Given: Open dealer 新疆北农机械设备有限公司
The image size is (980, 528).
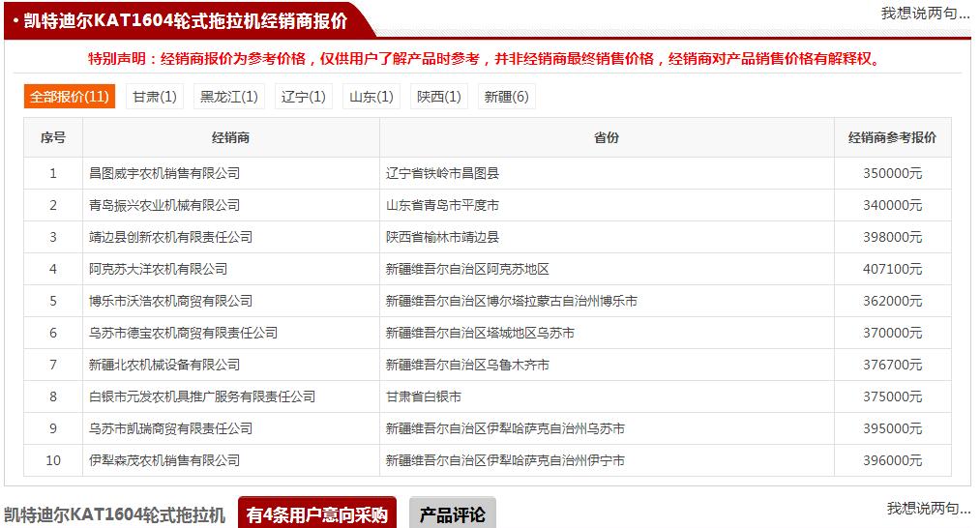Looking at the screenshot, I should click(164, 365).
